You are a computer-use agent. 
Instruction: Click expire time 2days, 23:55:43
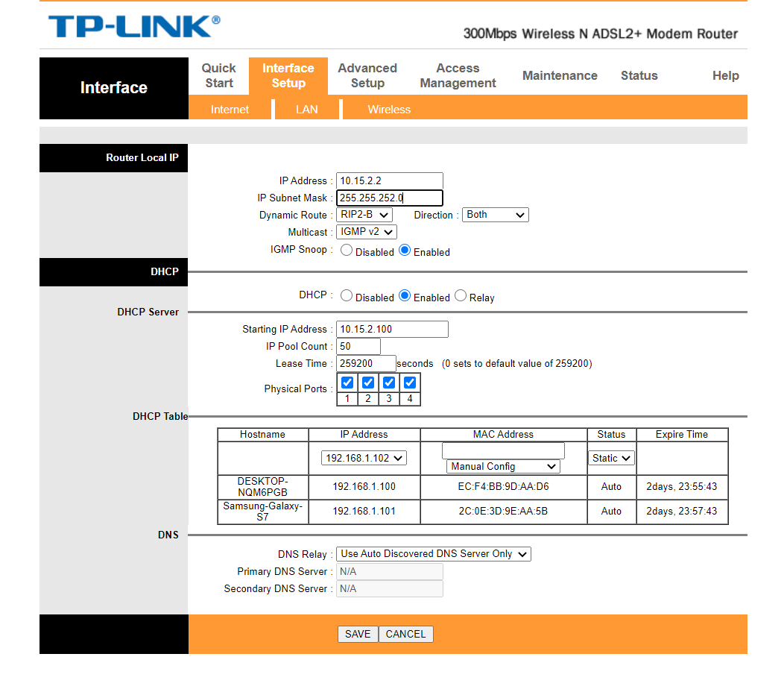pos(681,486)
